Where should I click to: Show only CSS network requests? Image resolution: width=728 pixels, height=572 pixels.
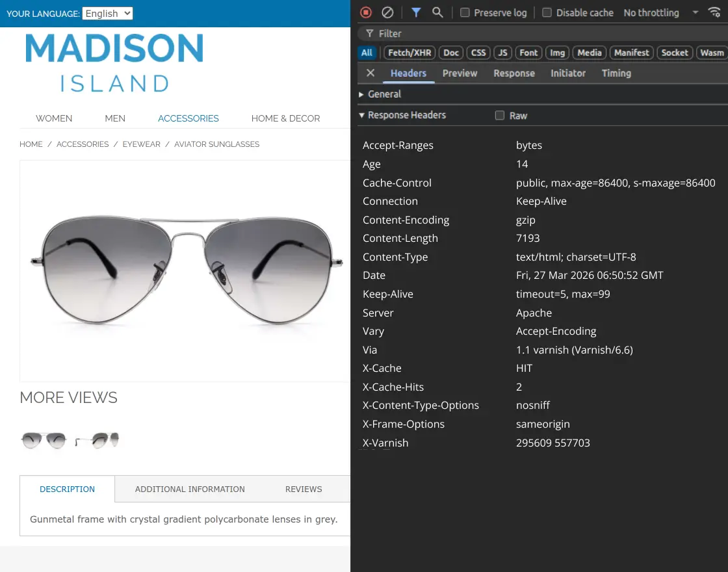(x=478, y=53)
